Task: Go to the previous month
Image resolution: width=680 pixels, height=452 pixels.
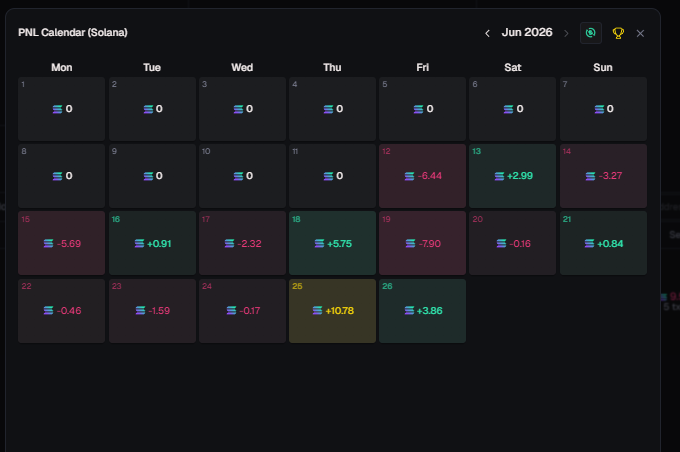Action: 487,33
